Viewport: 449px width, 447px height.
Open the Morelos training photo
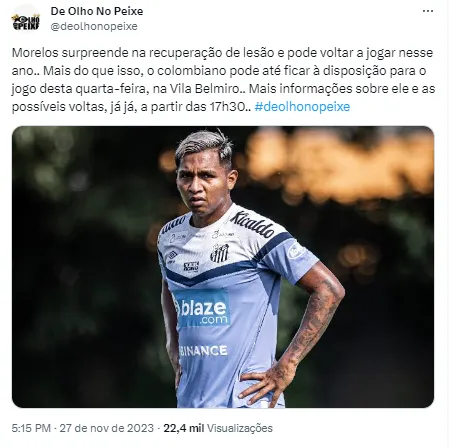coord(223,267)
